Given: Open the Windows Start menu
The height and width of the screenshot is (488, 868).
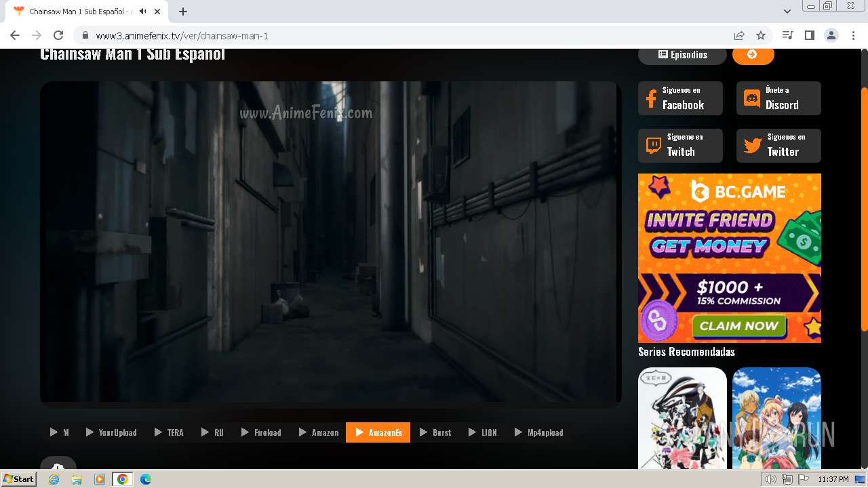Looking at the screenshot, I should pyautogui.click(x=19, y=479).
